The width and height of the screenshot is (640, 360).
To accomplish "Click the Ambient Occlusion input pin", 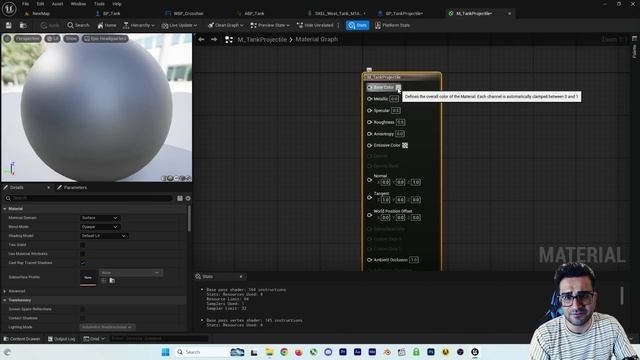I will [369, 260].
